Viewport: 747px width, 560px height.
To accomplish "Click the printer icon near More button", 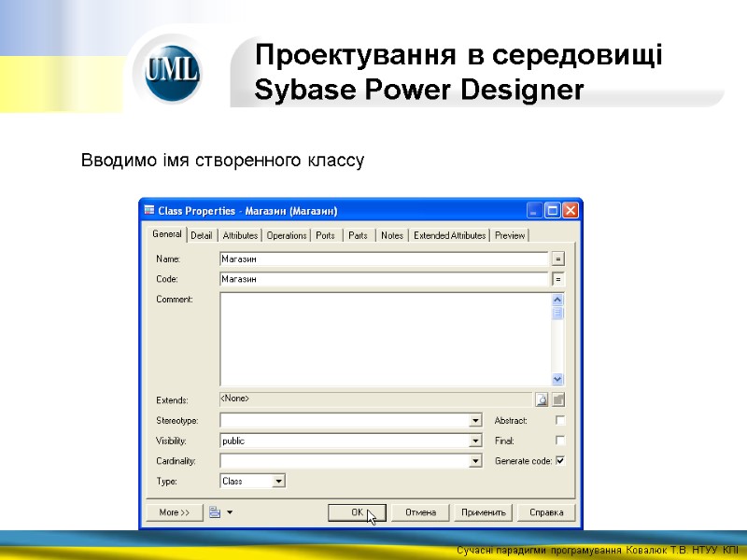I will click(213, 511).
